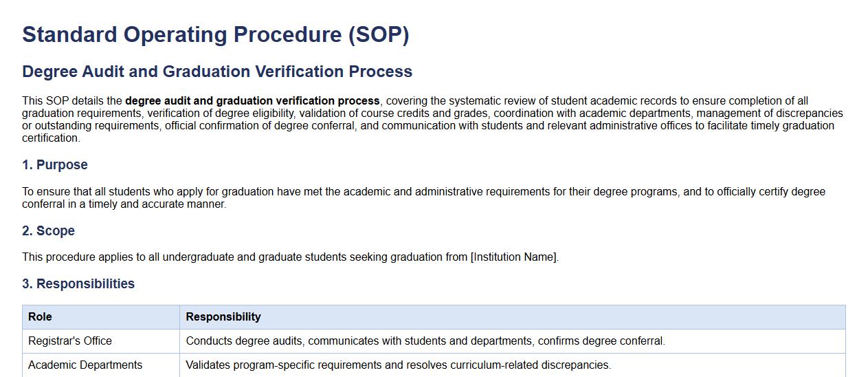Select the Academic Departments table cell
Image resolution: width=868 pixels, height=377 pixels.
coord(85,365)
